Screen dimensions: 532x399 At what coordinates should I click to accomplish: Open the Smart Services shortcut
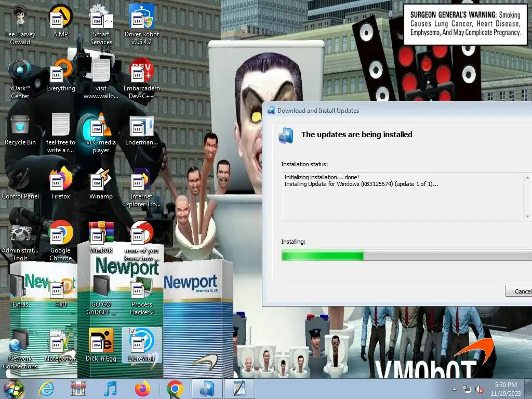pos(101,24)
